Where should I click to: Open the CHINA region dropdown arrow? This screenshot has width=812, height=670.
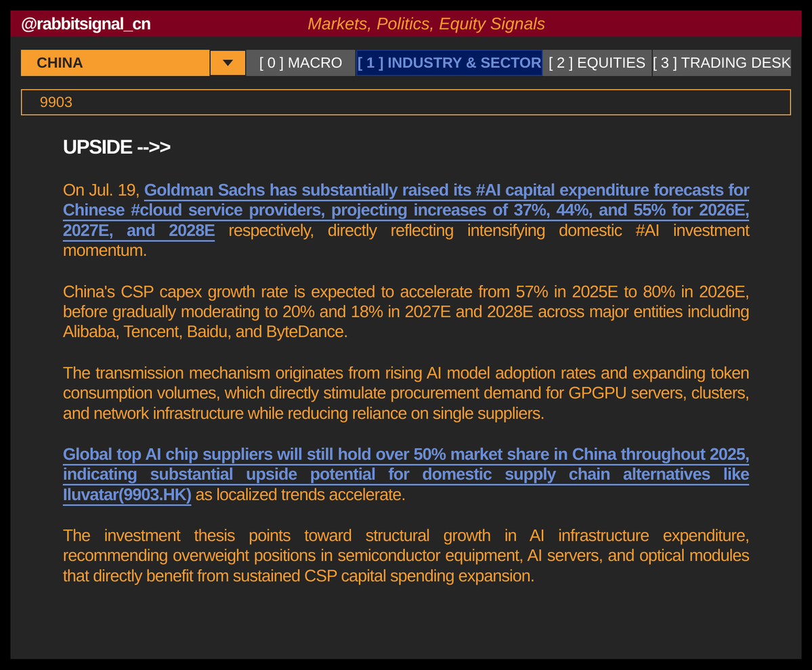[228, 63]
